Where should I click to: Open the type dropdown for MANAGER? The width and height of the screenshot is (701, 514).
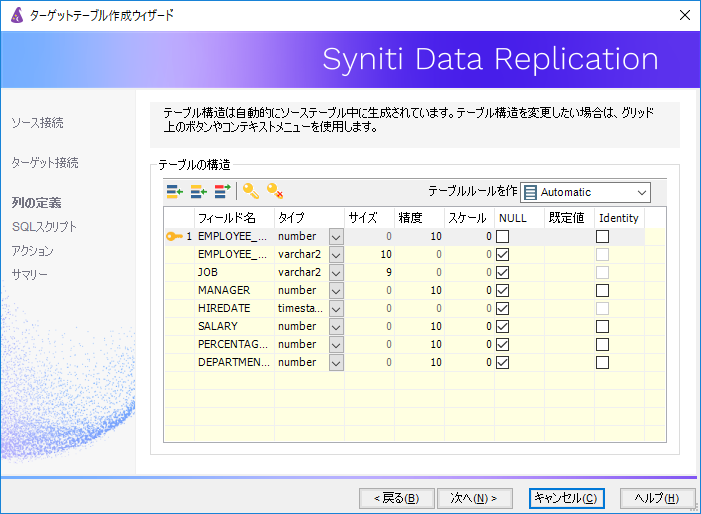pyautogui.click(x=336, y=291)
